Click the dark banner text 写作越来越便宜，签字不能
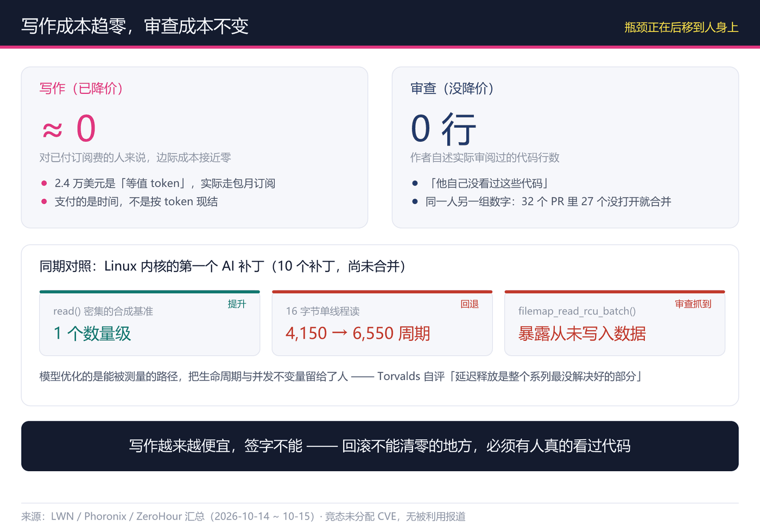Viewport: 760px width, 532px height. (x=380, y=446)
